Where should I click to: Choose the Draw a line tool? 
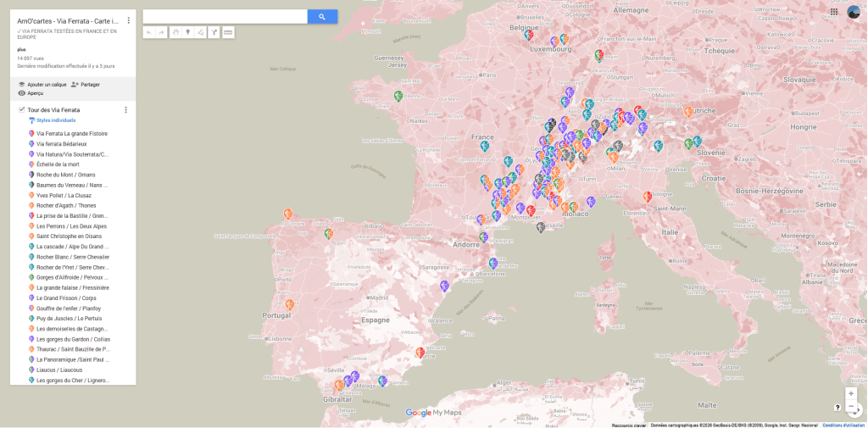(201, 33)
